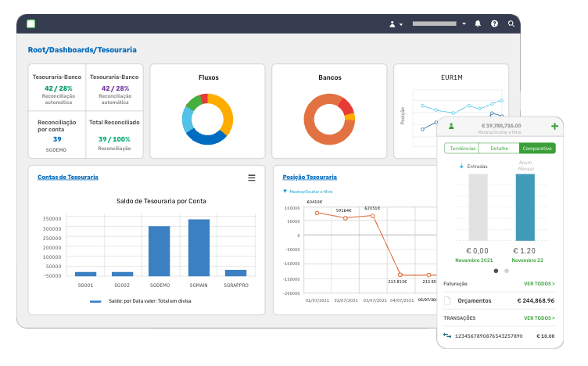This screenshot has height=366, width=588.
Task: Click the transfer arrows transaction icon
Action: [x=447, y=335]
